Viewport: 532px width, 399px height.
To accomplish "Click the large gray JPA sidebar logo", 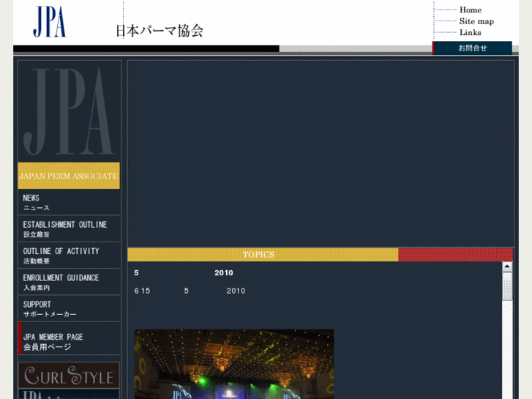I will [69, 111].
